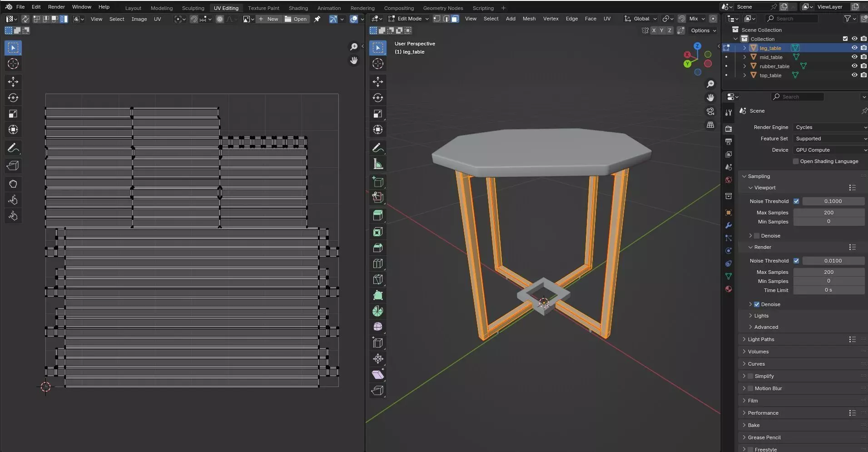Hide mid_table in viewport

[854, 57]
